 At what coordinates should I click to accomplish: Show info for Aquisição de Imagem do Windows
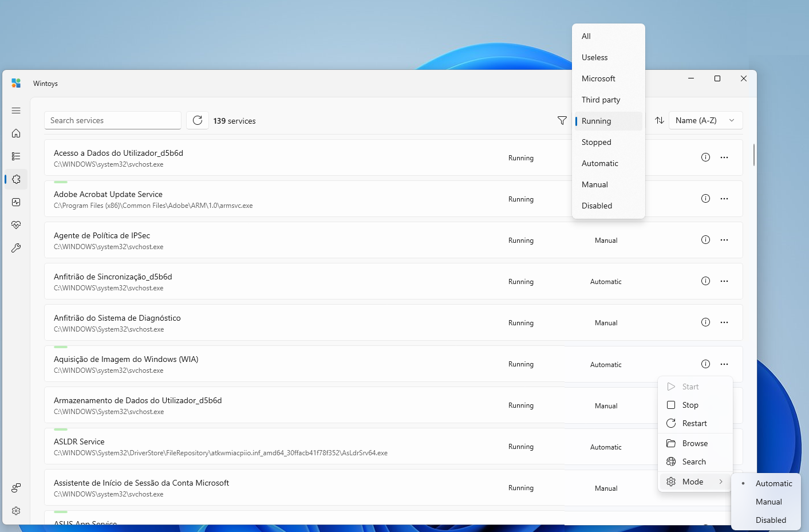pos(705,364)
